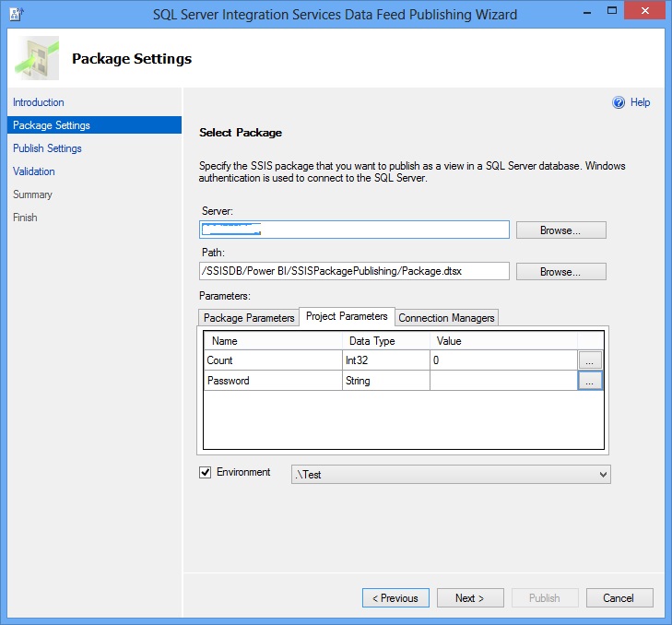Screen dimensions: 672x625
Task: Click Browse button next to Server field
Action: pos(560,230)
